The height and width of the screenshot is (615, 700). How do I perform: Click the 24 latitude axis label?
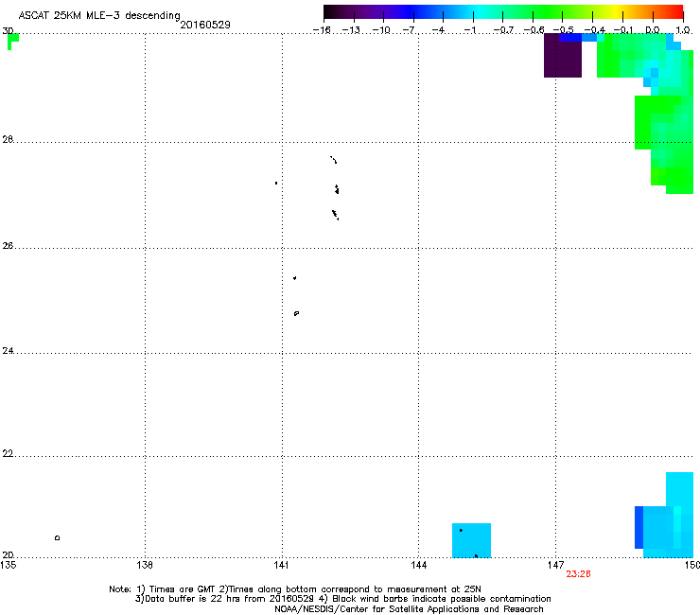[x=8, y=351]
